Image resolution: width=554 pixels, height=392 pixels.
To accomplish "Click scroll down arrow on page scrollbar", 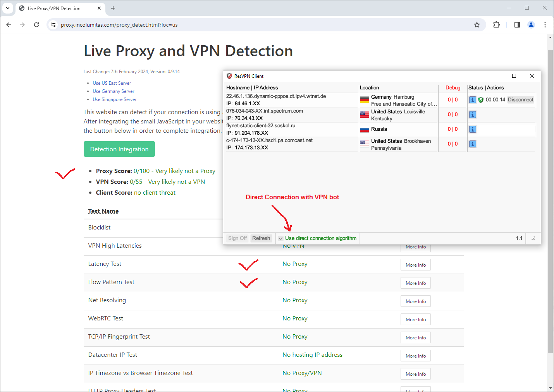I will pos(550,388).
